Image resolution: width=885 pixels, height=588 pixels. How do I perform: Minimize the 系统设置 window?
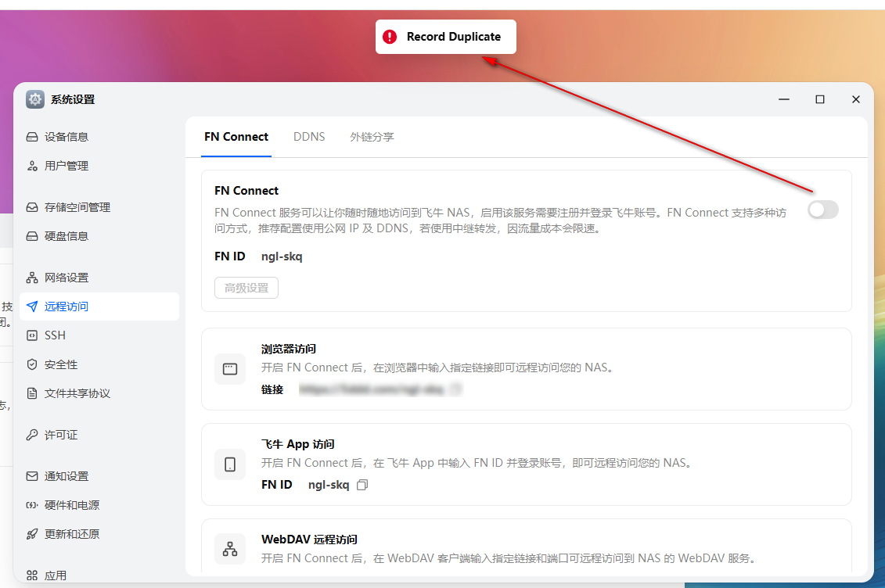(784, 99)
